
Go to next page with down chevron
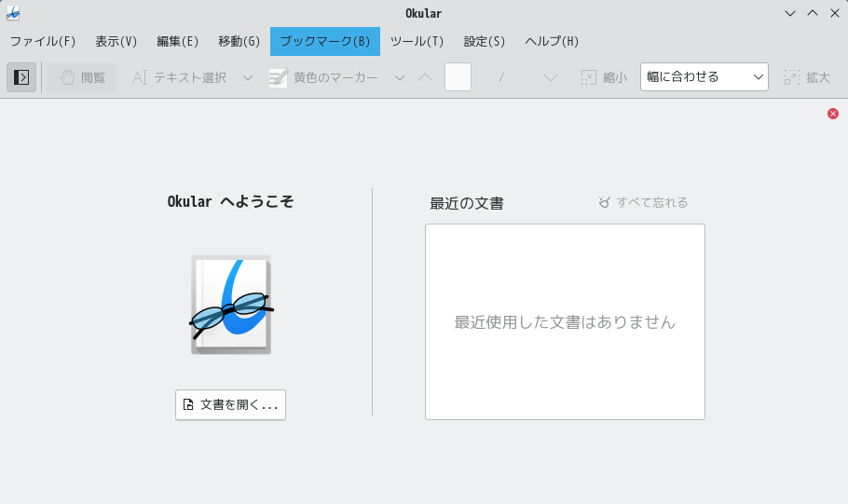click(x=551, y=77)
